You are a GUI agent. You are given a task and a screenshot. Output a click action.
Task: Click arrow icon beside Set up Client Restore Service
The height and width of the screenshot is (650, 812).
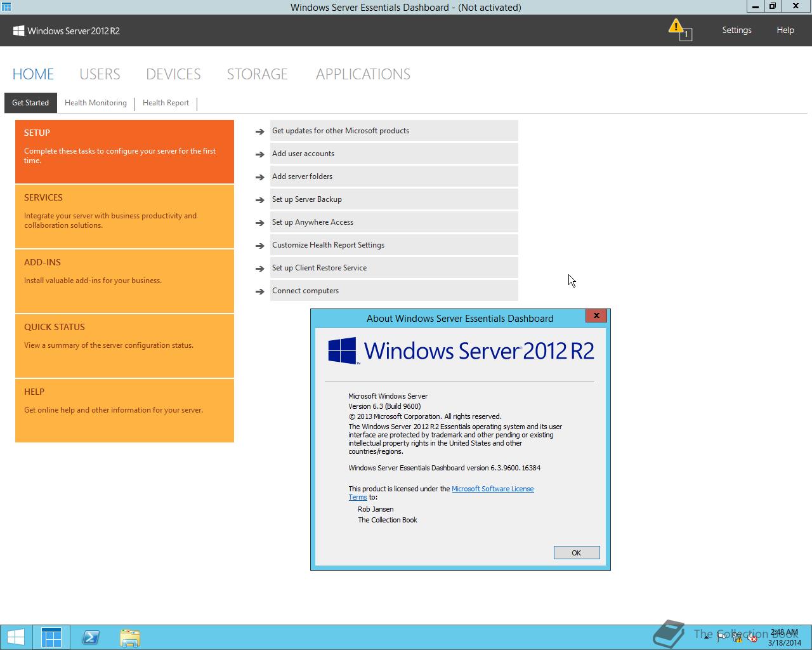[259, 269]
